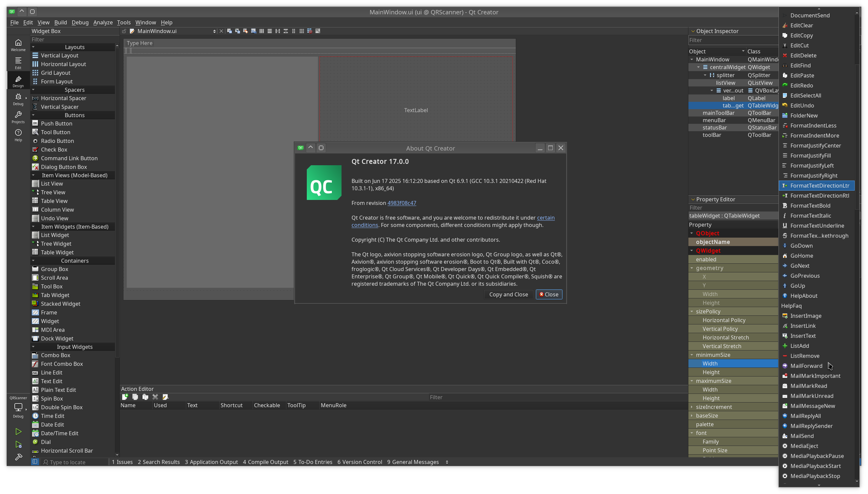The image size is (868, 494).
Task: Collapse the Layouts category in Widget Box
Action: pos(33,47)
